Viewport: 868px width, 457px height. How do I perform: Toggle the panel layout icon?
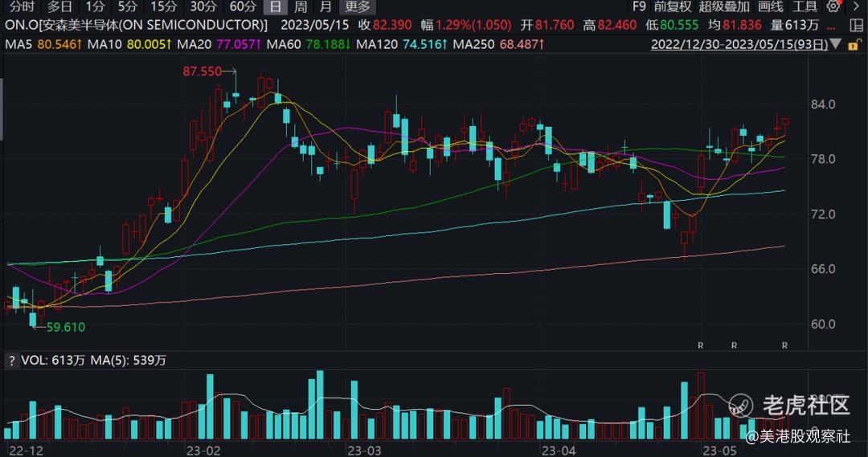click(x=856, y=25)
